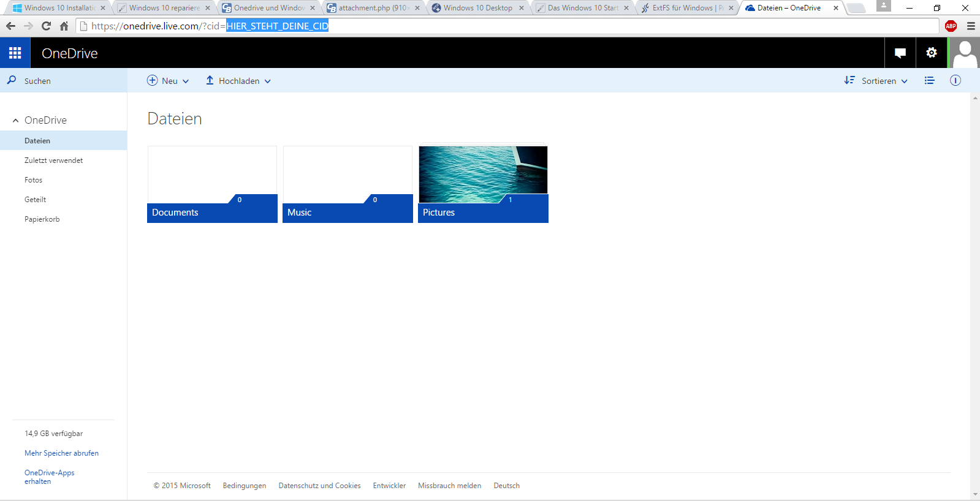Change language via Deutsch link
The image size is (980, 501).
(506, 486)
